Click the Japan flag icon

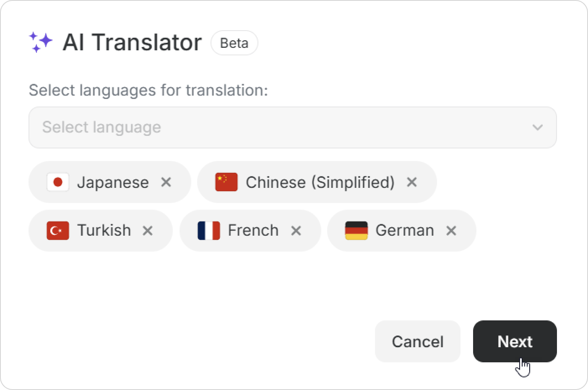click(x=58, y=182)
